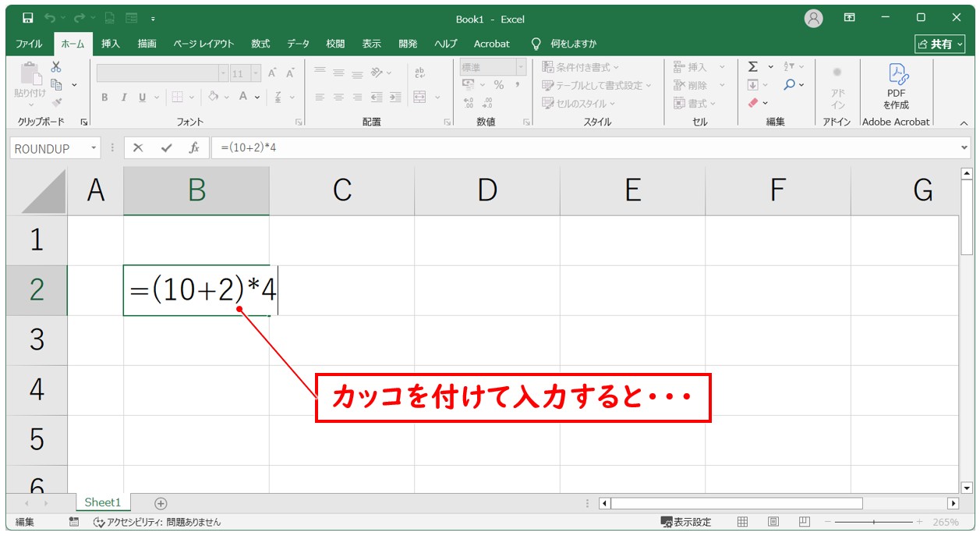Click the Create PDF Acrobat icon
The width and height of the screenshot is (980, 536).
click(897, 86)
